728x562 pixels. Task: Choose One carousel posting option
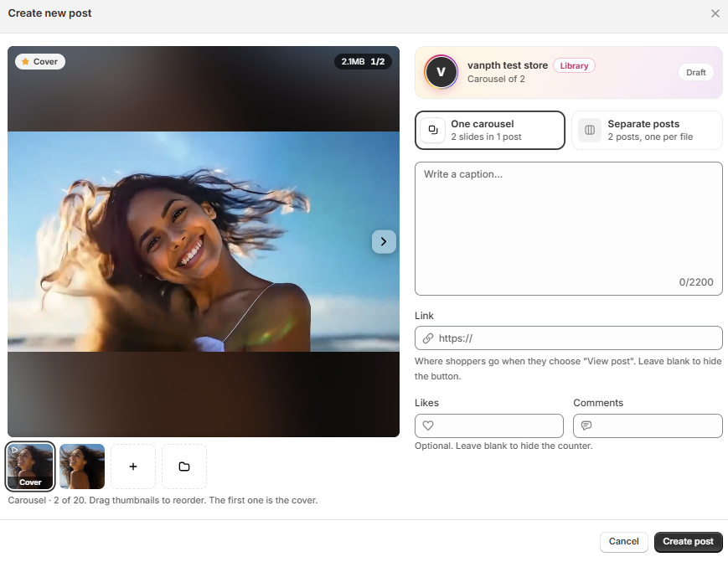[490, 130]
